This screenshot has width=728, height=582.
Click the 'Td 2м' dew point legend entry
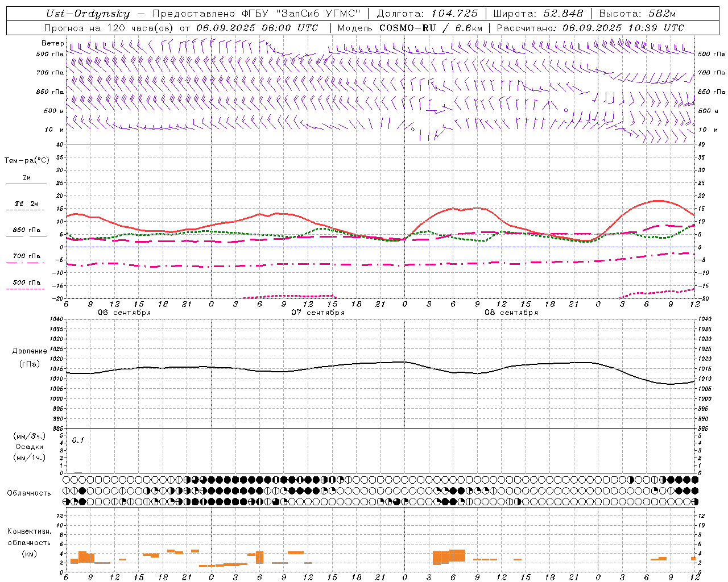pos(26,203)
